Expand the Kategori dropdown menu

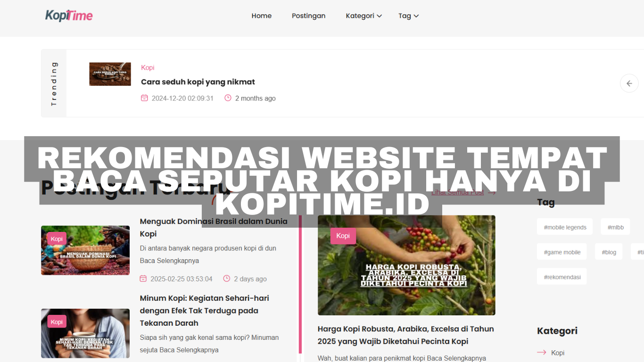pos(364,16)
